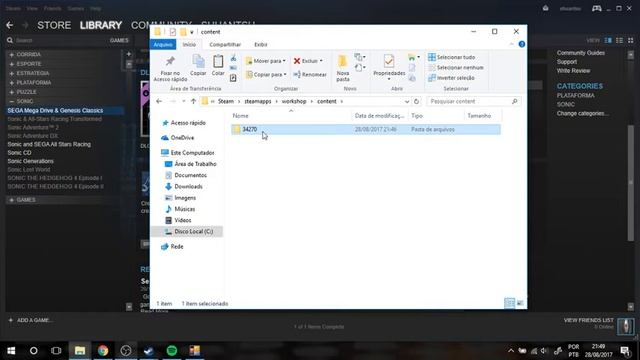Switch to the Compartilhar ribbon tab

(225, 44)
